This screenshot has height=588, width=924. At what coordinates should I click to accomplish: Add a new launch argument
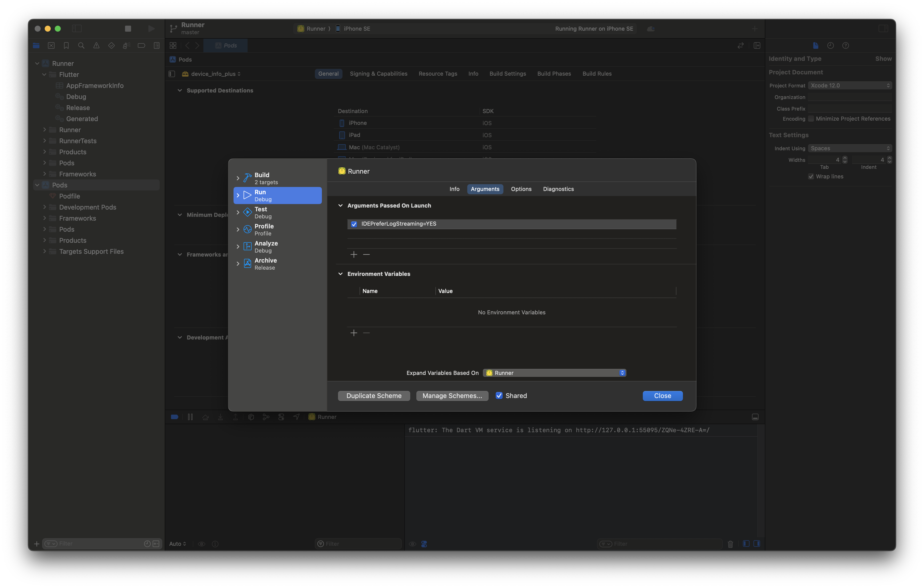[x=354, y=254]
